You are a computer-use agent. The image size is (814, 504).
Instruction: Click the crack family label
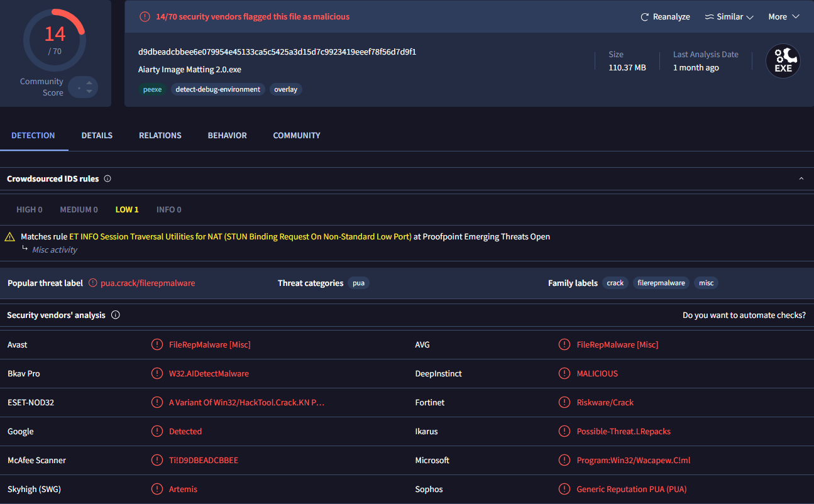[615, 283]
